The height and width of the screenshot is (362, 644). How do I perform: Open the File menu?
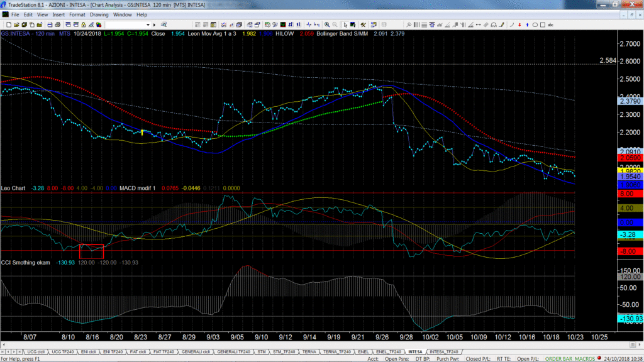tap(15, 14)
